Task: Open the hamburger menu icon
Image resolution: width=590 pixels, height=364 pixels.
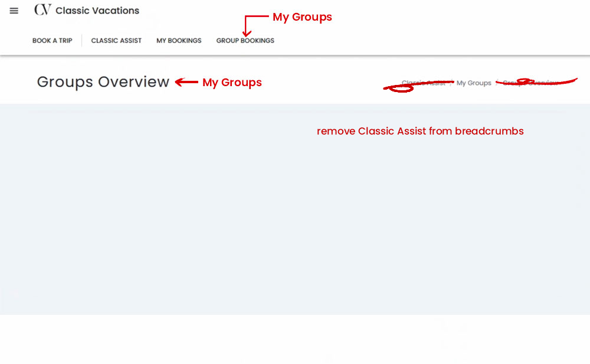Action: pyautogui.click(x=14, y=11)
